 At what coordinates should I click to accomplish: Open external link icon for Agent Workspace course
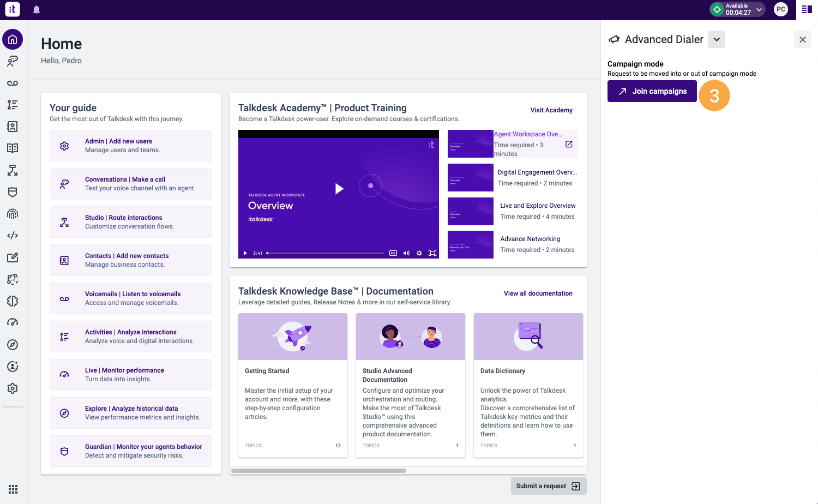(x=569, y=144)
